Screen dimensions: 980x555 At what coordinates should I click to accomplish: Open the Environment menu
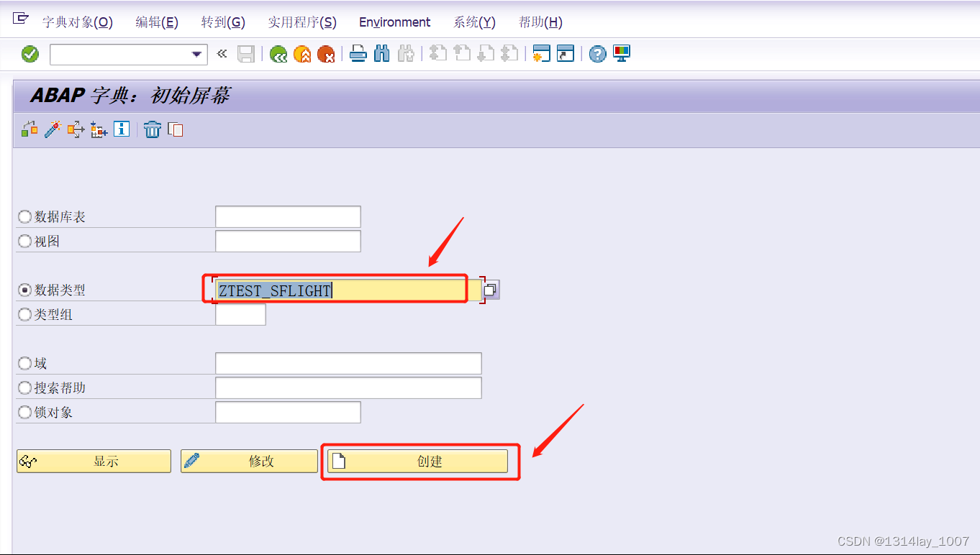[x=395, y=22]
